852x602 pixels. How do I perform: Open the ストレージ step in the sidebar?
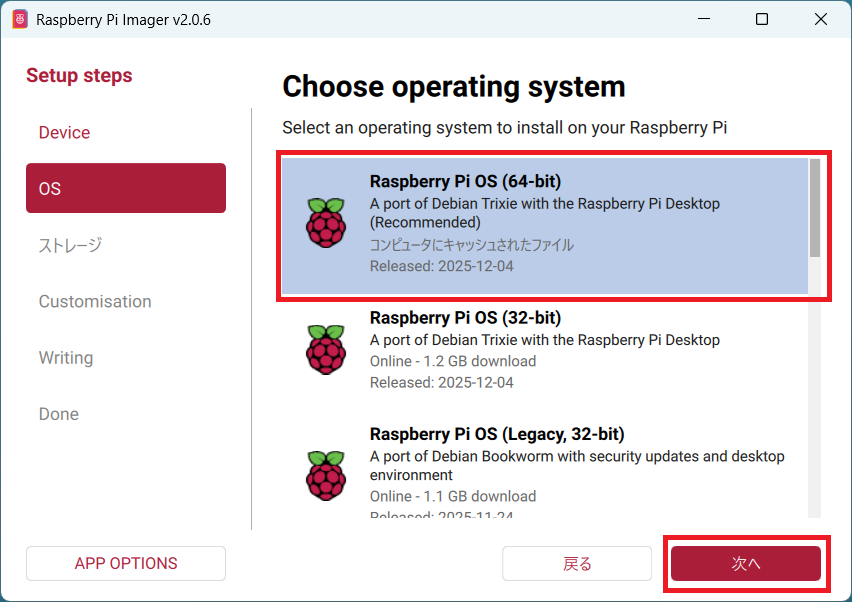pos(70,245)
